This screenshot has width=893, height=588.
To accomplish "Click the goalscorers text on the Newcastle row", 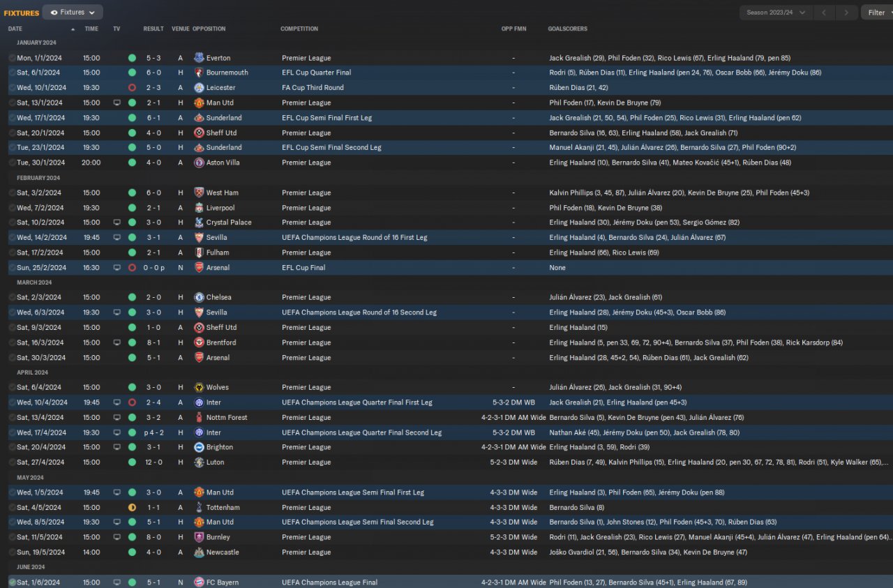I will (x=648, y=552).
